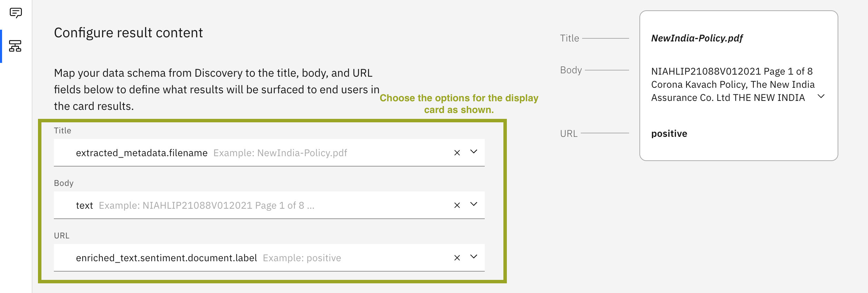Open the URL field dropdown chevron

474,257
